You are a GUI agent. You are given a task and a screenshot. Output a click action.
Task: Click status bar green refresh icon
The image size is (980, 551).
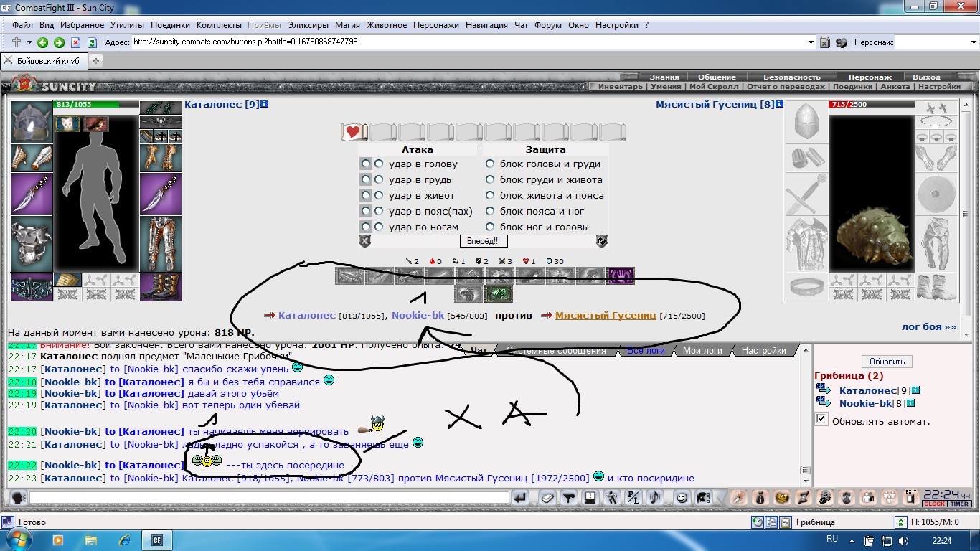(x=900, y=522)
